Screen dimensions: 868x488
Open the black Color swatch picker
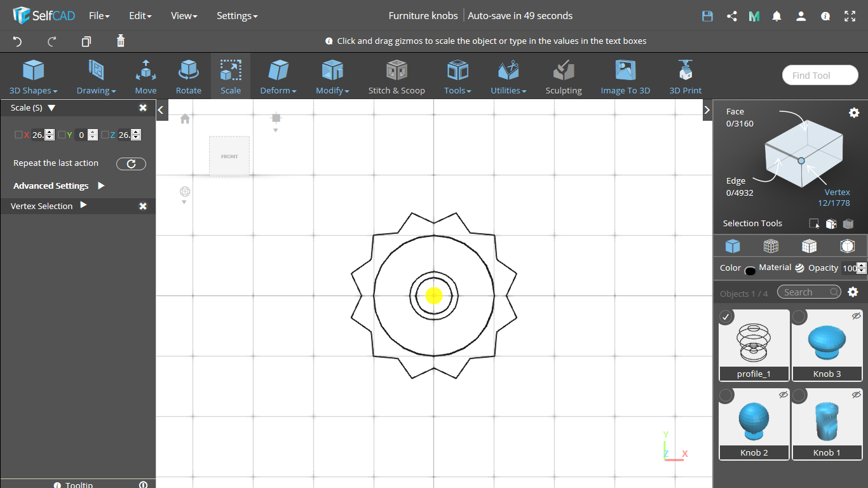(750, 271)
